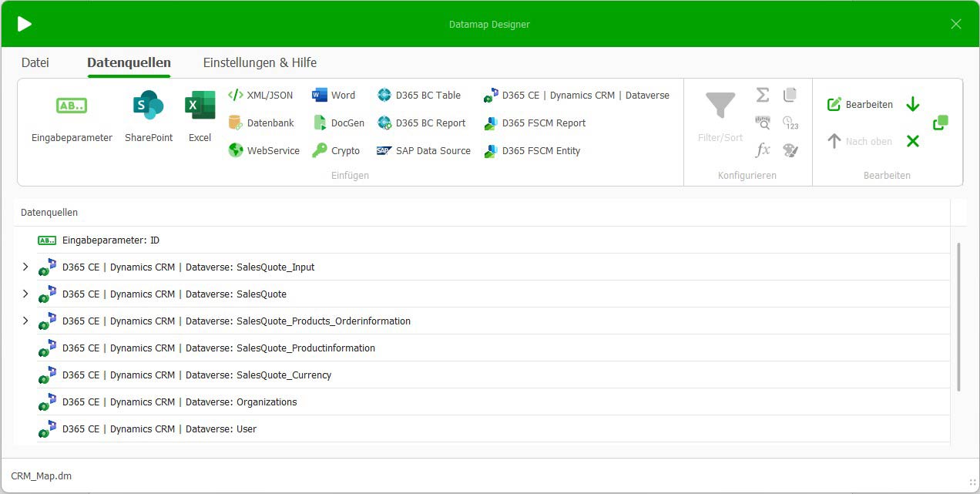Click the Sum (Σ) aggregation icon
Viewport: 980px width, 494px height.
[x=762, y=95]
